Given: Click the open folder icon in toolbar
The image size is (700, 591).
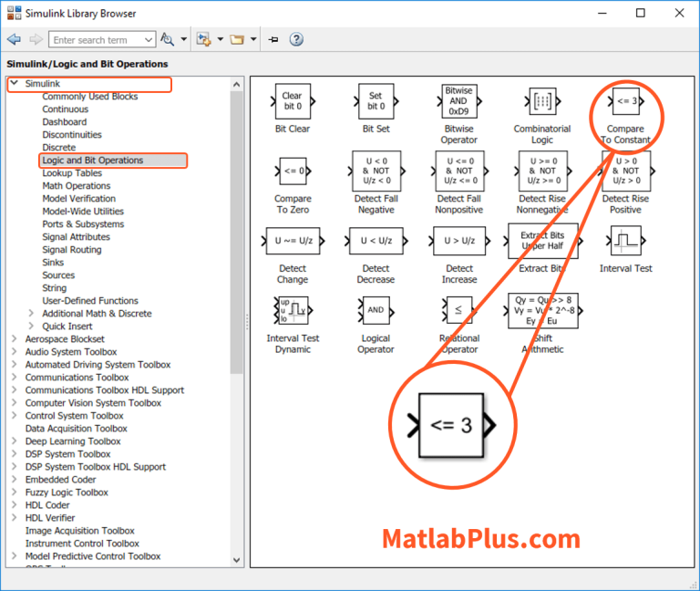Looking at the screenshot, I should (236, 39).
